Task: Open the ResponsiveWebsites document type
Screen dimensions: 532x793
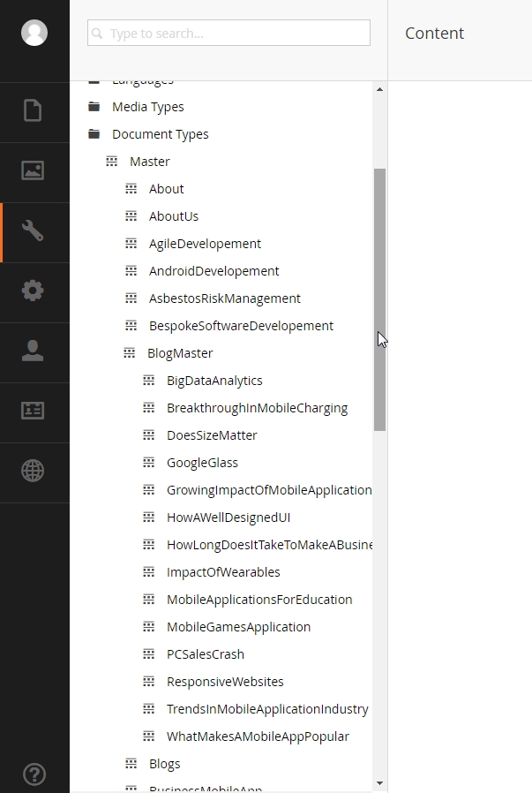Action: [x=225, y=682]
